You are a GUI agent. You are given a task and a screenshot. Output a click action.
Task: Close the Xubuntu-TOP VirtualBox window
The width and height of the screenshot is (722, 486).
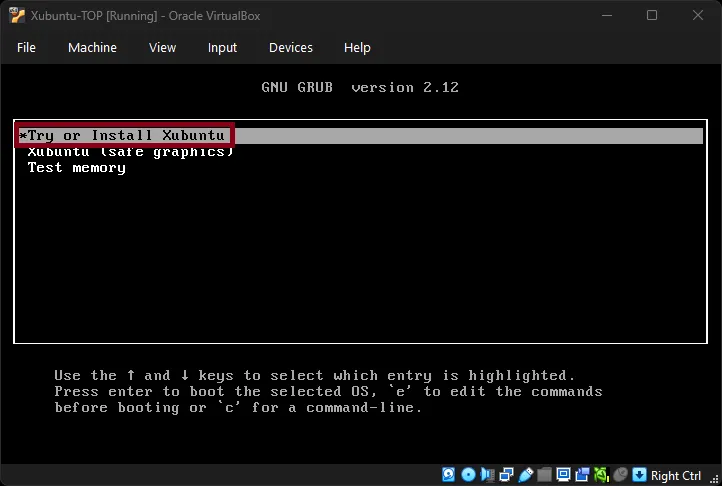[x=698, y=16]
